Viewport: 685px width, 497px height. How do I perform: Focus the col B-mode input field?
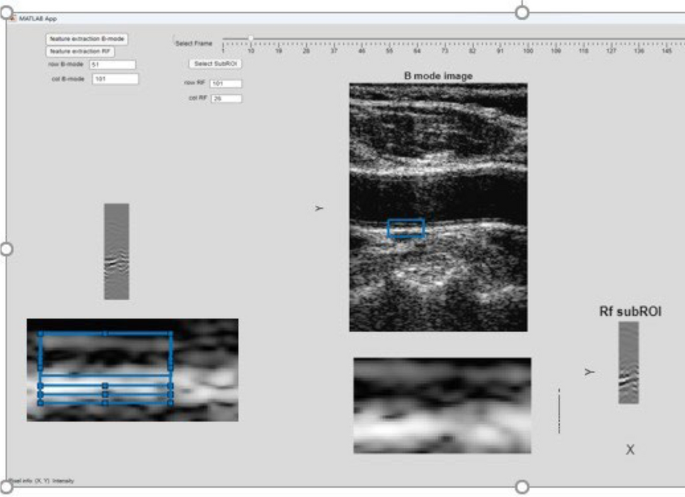click(x=114, y=78)
